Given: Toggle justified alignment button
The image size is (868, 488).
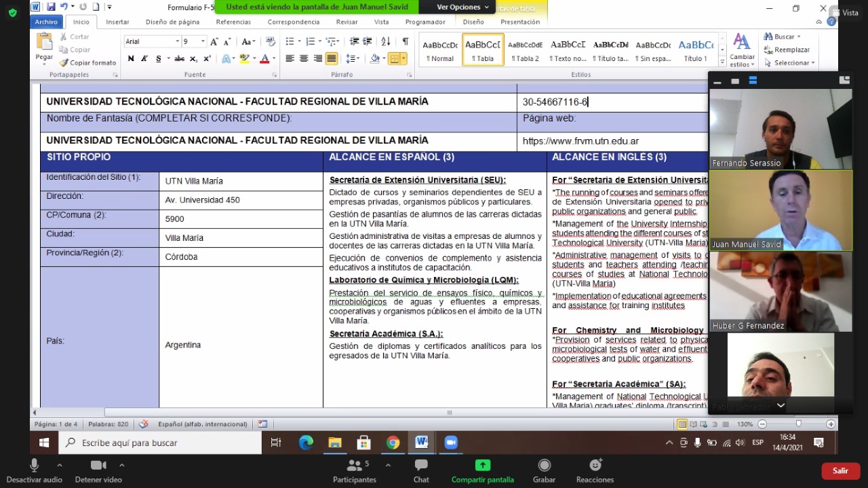Looking at the screenshot, I should pos(332,58).
